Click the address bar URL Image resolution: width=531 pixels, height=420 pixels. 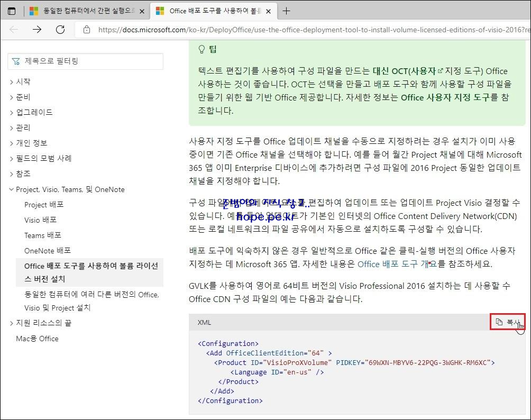[x=314, y=30]
